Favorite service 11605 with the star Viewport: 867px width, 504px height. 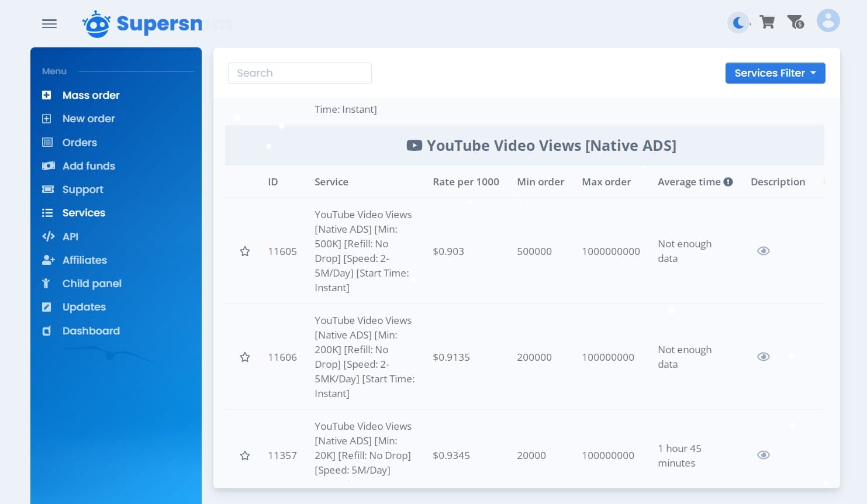click(x=245, y=251)
